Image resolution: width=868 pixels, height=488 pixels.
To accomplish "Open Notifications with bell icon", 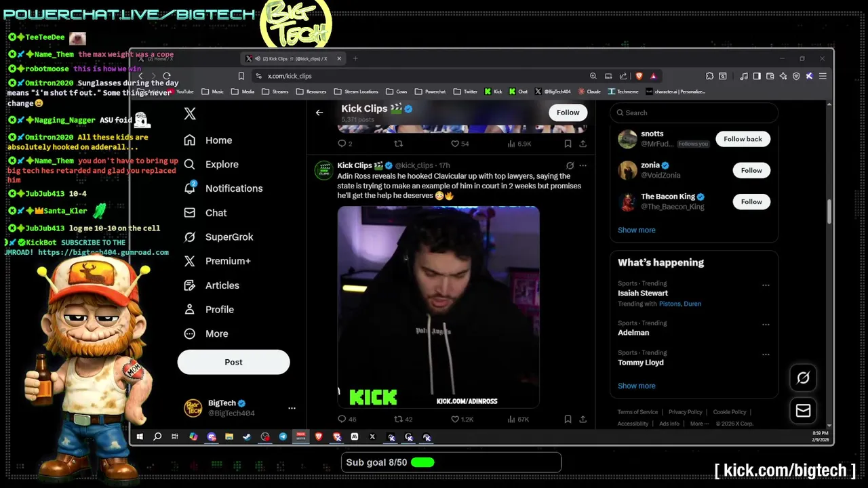I will point(223,188).
